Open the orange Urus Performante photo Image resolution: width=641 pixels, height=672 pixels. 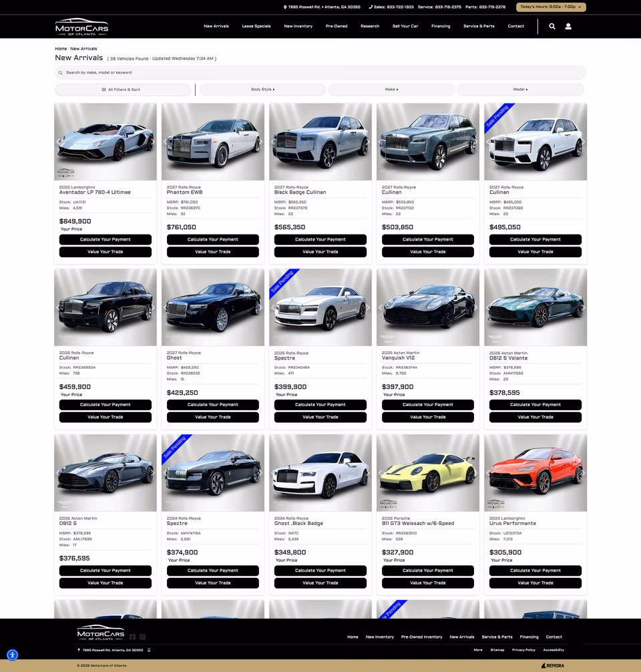(536, 473)
